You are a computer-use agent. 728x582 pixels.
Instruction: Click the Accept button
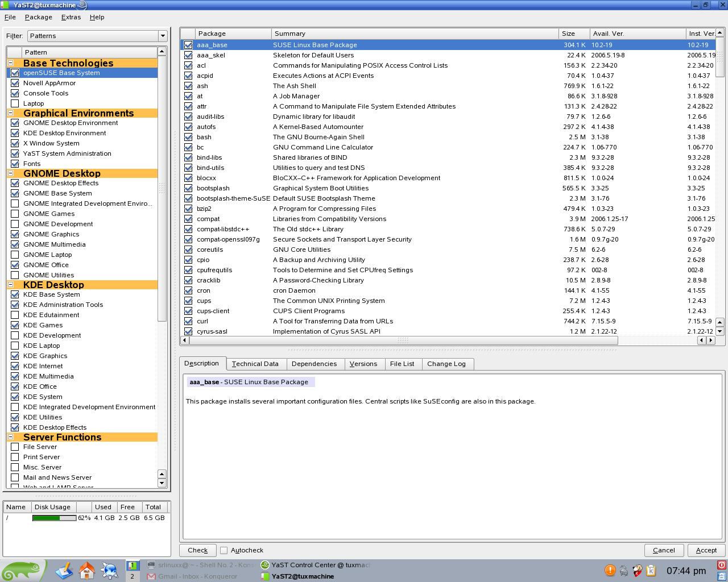coord(706,550)
